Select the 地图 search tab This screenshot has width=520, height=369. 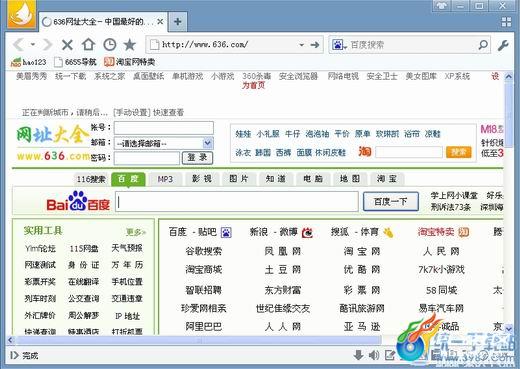350,179
